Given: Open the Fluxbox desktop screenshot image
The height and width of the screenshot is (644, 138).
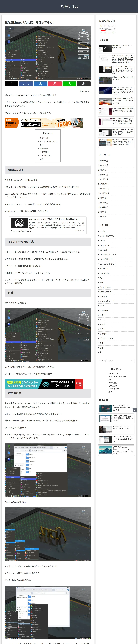Looking at the screenshot, I should point(48,534).
